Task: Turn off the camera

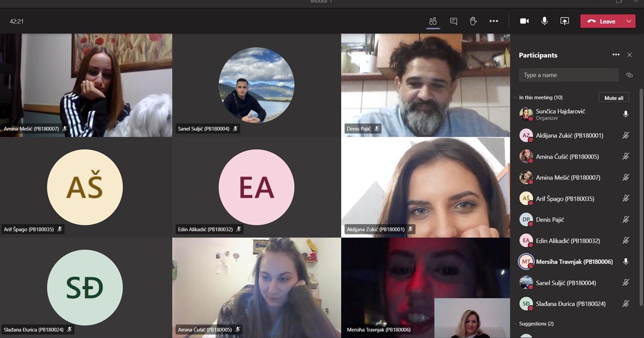Action: click(524, 21)
